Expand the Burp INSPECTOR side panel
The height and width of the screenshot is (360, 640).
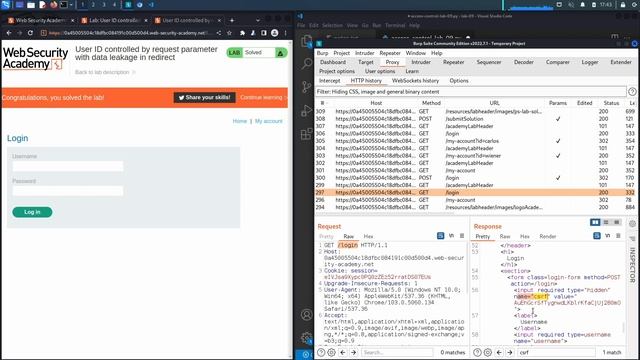coord(632,265)
